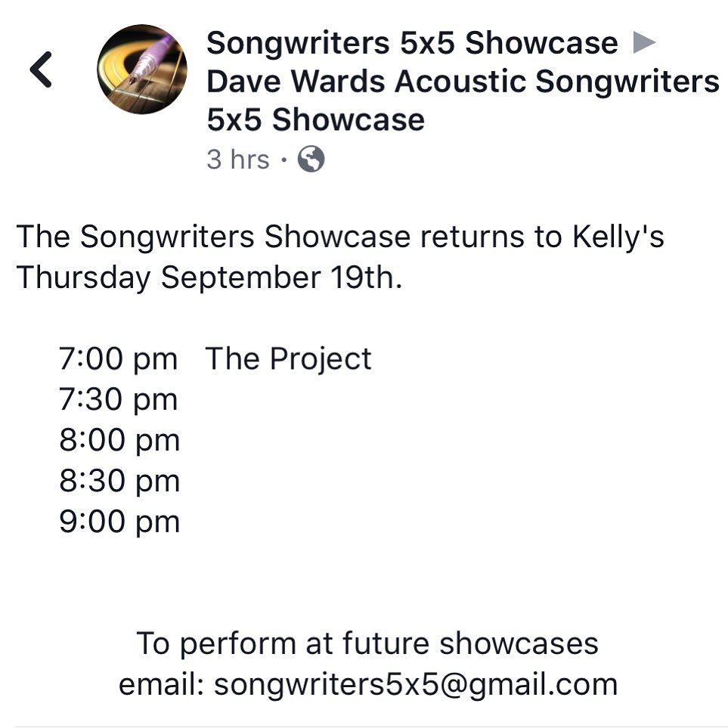Open the guitar profile picture
Image resolution: width=728 pixels, height=728 pixels.
click(x=142, y=70)
